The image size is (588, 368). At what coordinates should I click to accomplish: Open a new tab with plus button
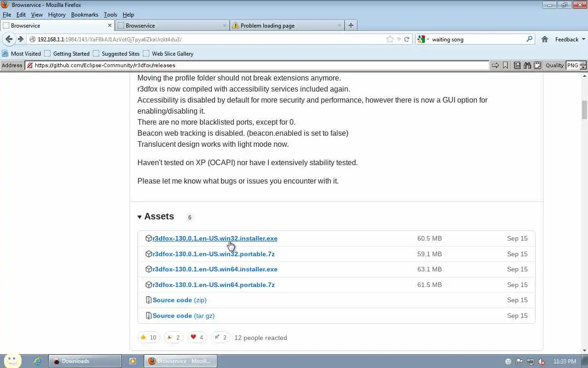(351, 25)
